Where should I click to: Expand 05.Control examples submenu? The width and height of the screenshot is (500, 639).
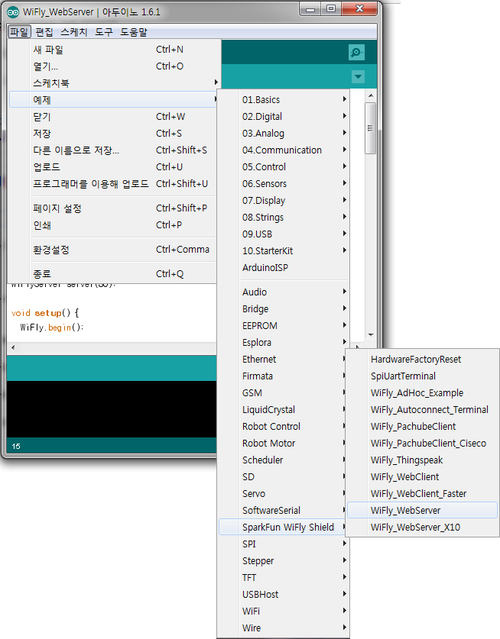(x=284, y=167)
